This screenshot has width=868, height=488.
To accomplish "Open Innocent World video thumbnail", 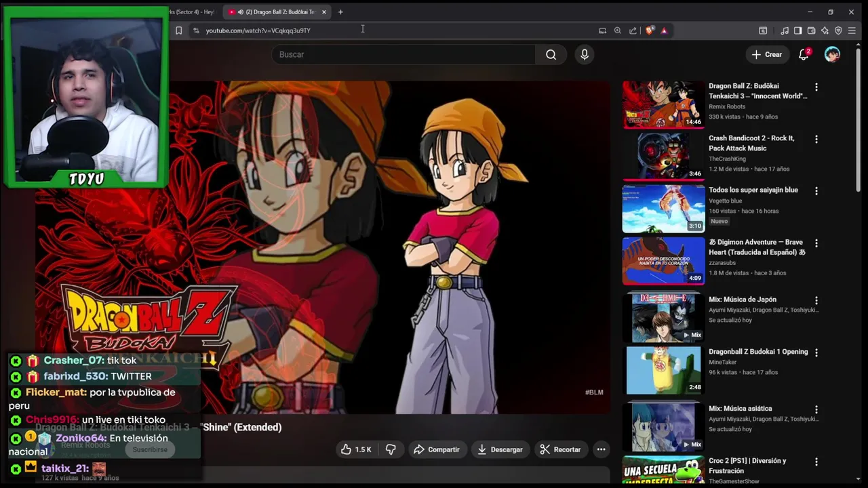I will point(663,104).
